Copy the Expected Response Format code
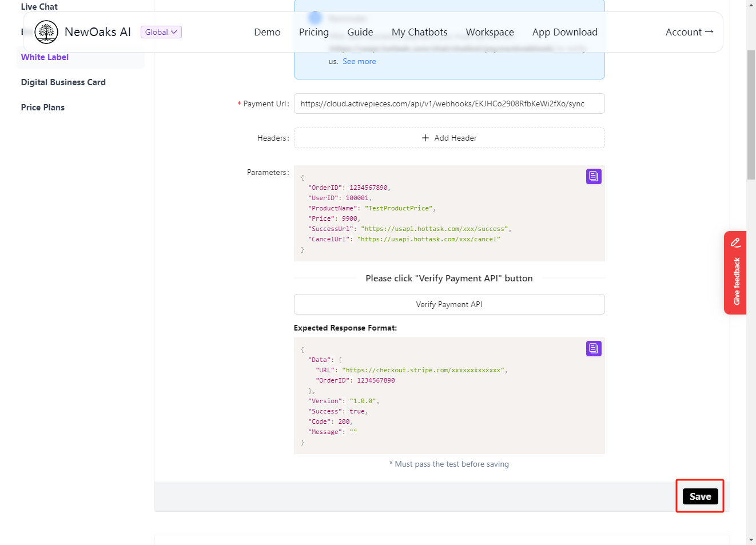 (x=594, y=348)
